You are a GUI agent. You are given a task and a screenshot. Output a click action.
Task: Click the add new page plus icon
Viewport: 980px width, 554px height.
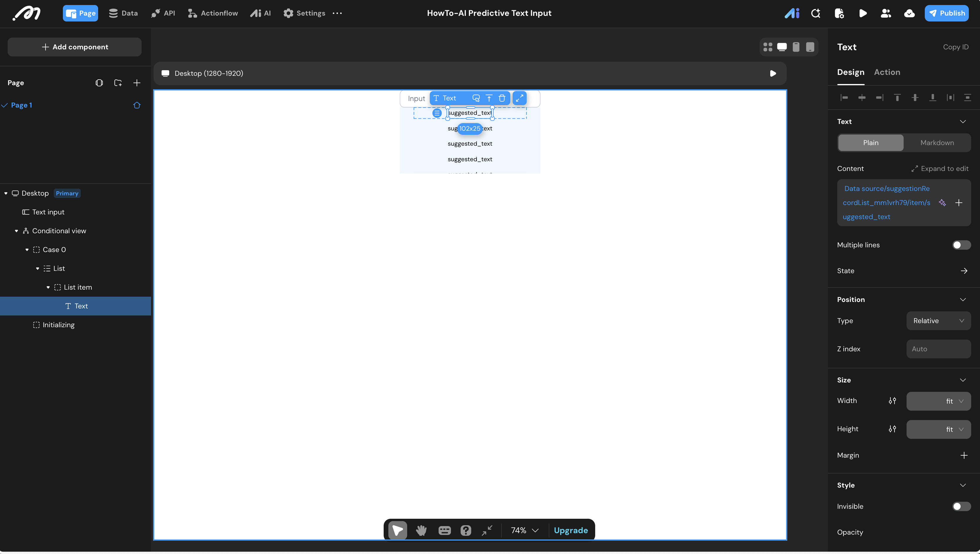[x=137, y=83]
